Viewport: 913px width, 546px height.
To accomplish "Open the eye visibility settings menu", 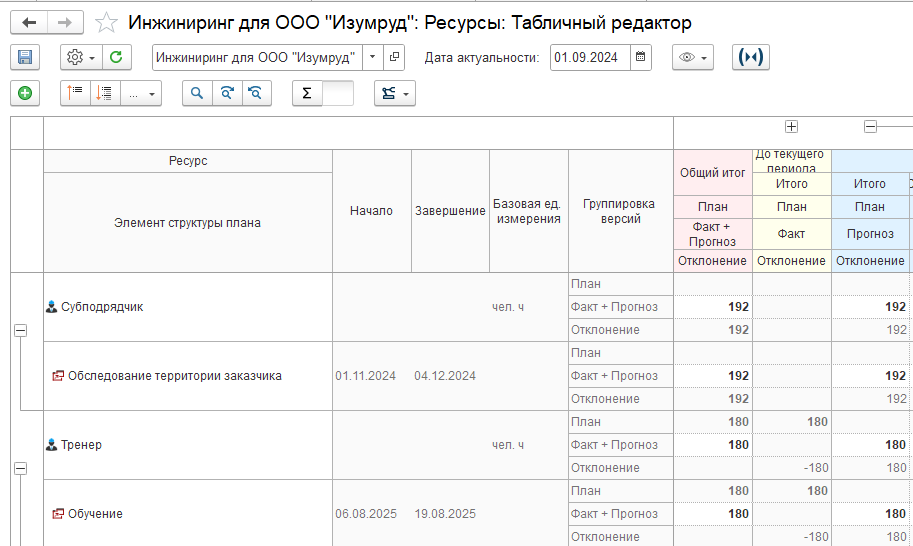I will pos(692,58).
